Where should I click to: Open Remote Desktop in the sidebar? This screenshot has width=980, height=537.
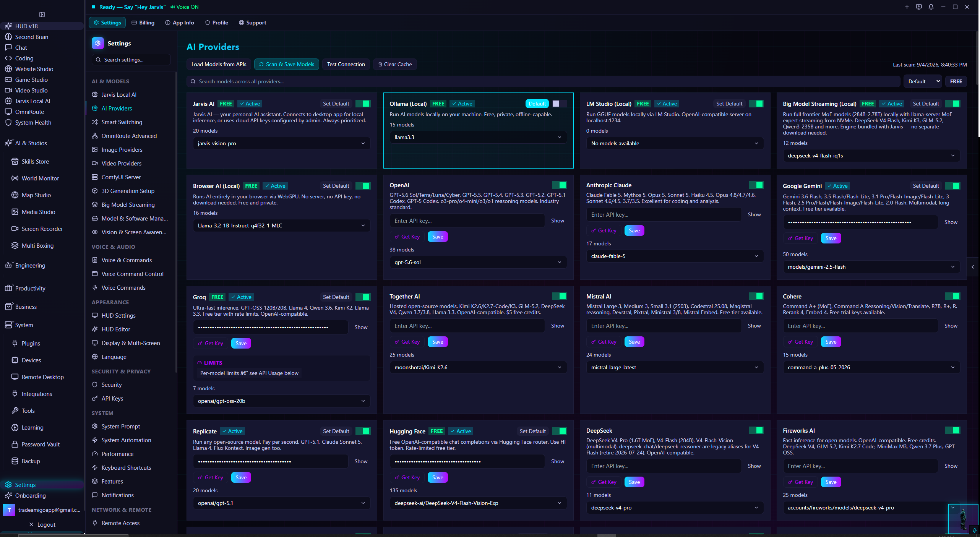[42, 377]
